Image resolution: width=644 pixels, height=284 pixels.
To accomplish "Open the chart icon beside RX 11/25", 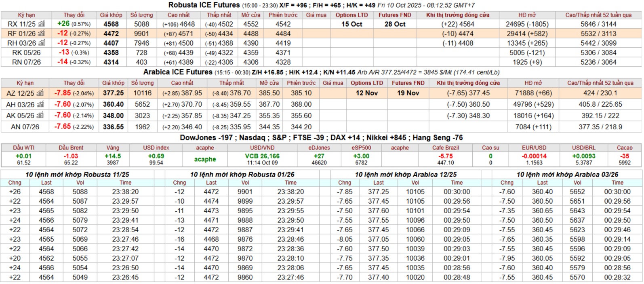I will pos(41,24).
